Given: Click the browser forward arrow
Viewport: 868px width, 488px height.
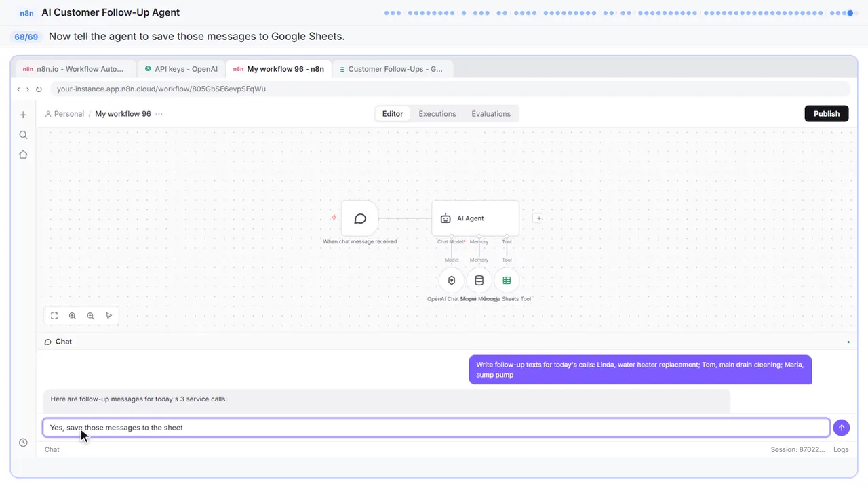Looking at the screenshot, I should [28, 89].
